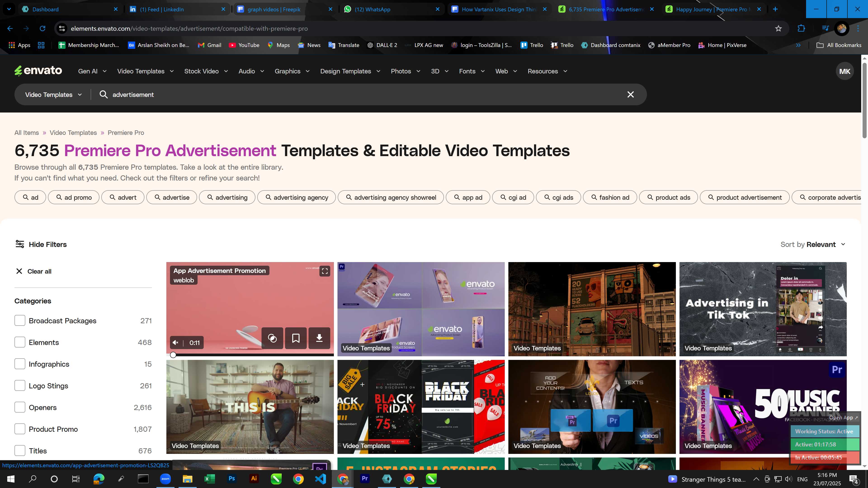Expand the Design Templates menu
The image size is (868, 488).
coord(350,71)
